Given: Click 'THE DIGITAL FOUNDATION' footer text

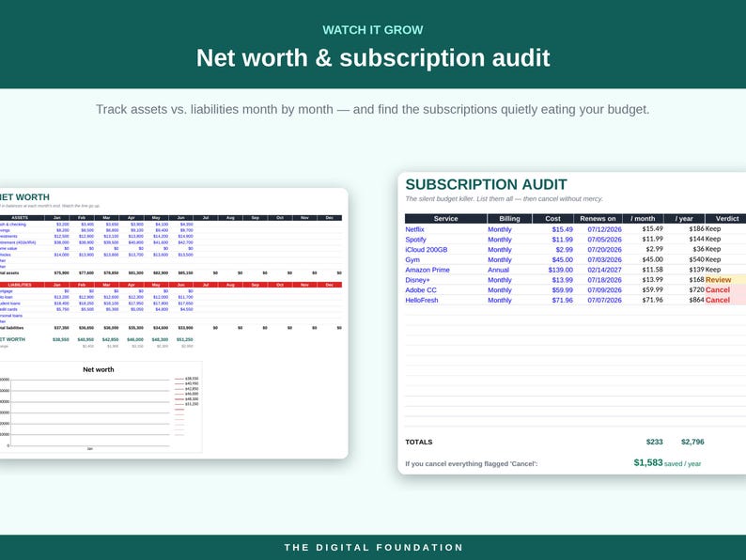Looking at the screenshot, I should 374,548.
